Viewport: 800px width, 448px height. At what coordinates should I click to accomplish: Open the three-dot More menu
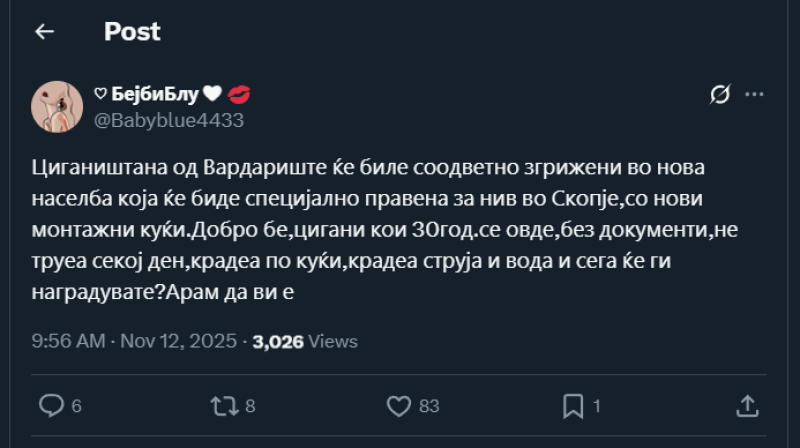755,95
